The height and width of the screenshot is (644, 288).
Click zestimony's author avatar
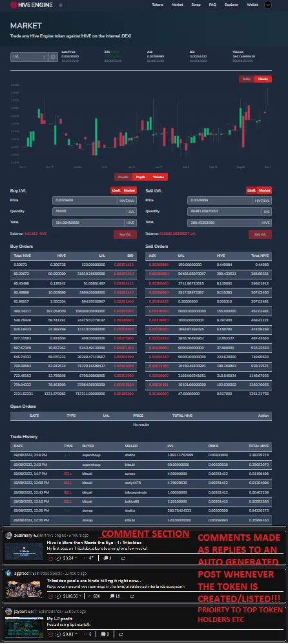(x=8, y=535)
